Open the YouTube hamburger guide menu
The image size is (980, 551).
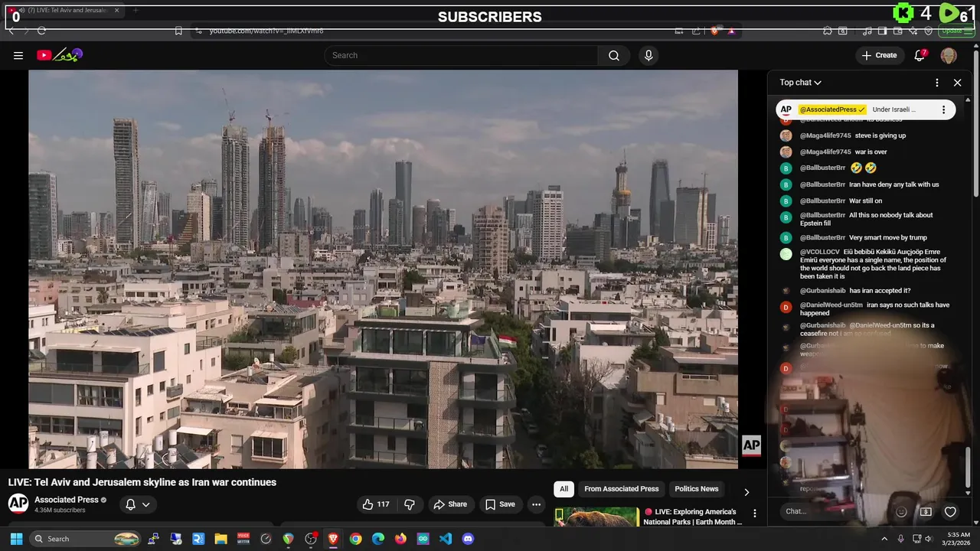18,55
